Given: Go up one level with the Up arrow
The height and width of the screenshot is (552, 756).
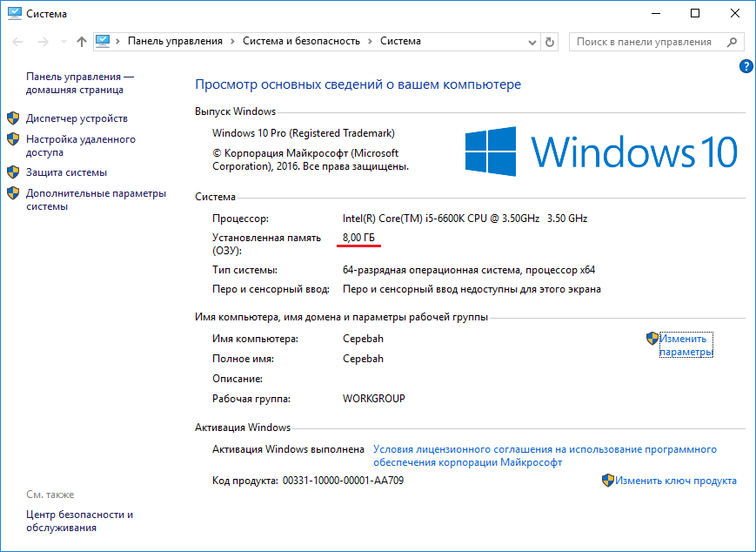Looking at the screenshot, I should (x=82, y=42).
